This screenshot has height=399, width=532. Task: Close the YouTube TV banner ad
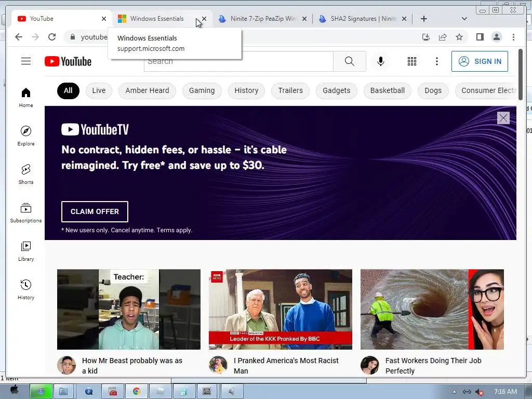pos(503,118)
